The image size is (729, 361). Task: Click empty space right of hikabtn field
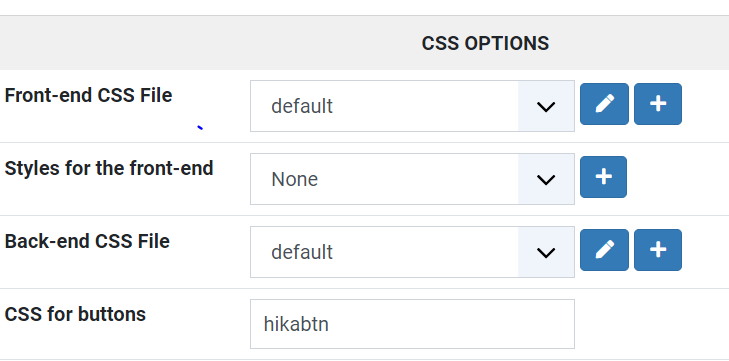[651, 324]
